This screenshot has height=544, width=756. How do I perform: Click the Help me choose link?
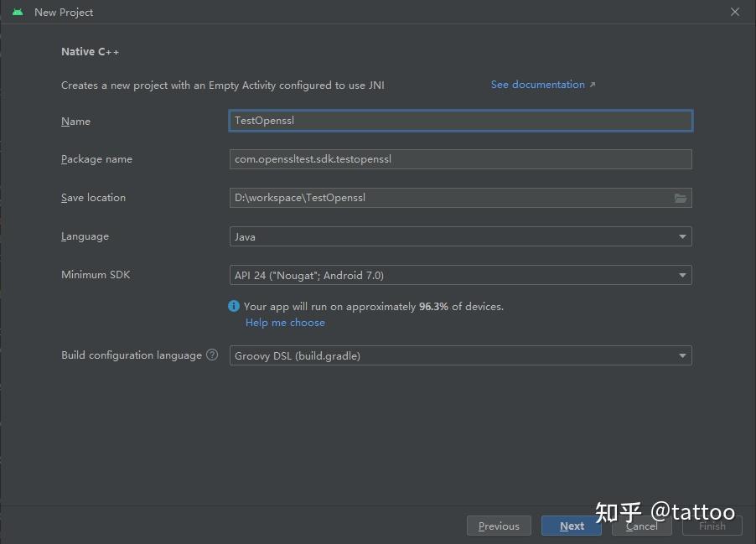point(285,323)
